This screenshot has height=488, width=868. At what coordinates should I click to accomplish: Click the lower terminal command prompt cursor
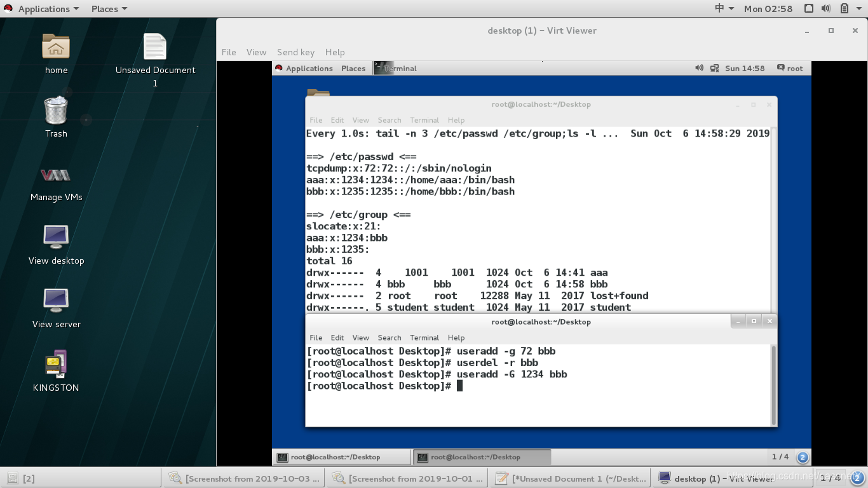click(459, 386)
